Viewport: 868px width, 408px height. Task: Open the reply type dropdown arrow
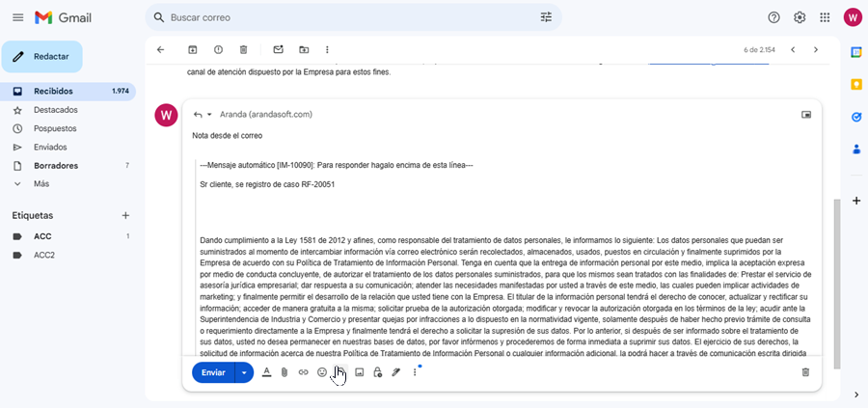(x=209, y=115)
